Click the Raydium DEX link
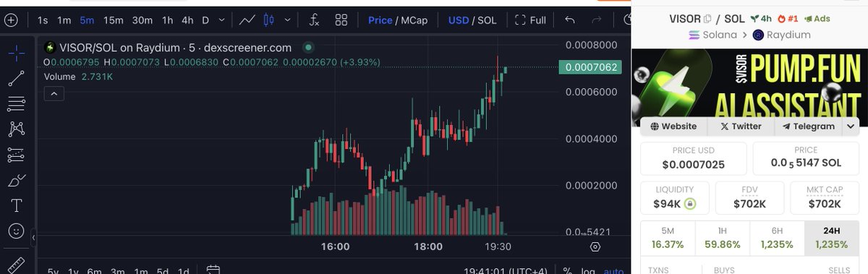The height and width of the screenshot is (274, 868). [782, 35]
